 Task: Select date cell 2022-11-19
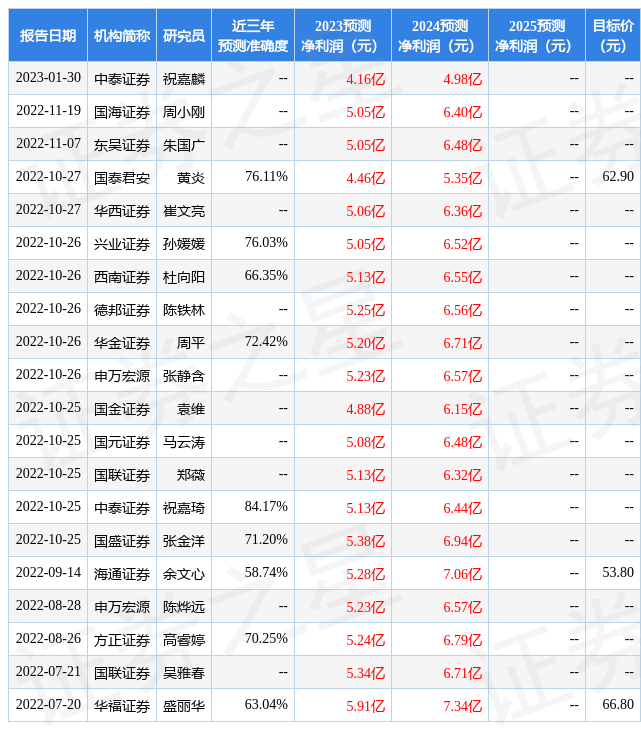pos(48,111)
